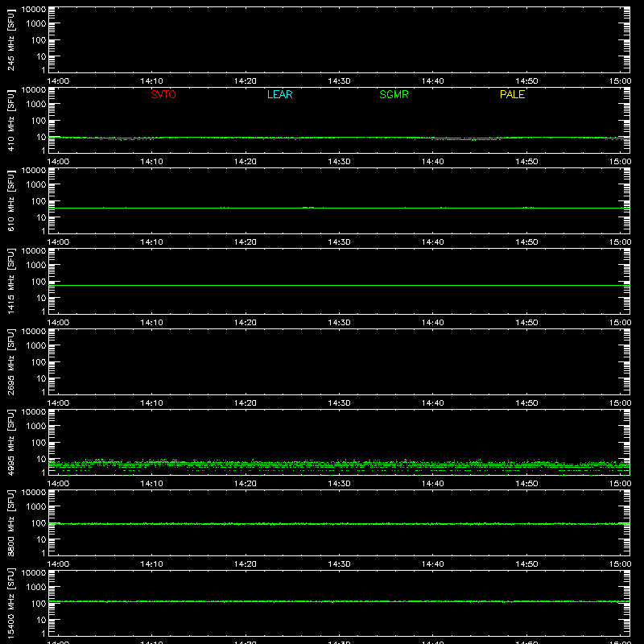Screen dimensions: 644x644
Task: Click the 10 tick label on the 2695 MHz panel
Action: coord(41,378)
